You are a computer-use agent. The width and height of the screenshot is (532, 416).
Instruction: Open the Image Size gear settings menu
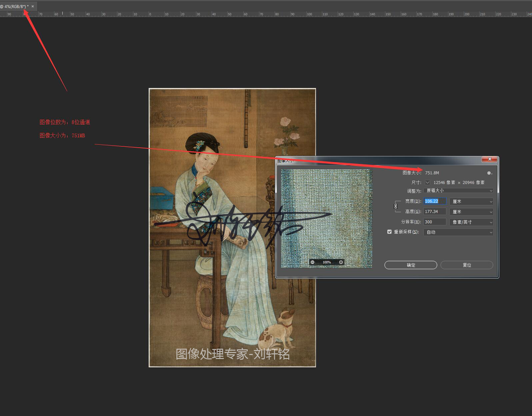pos(489,173)
